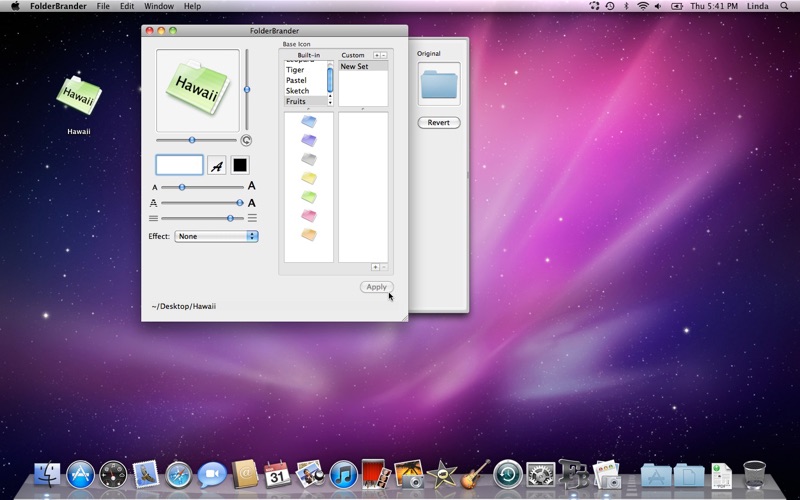This screenshot has width=800, height=500.
Task: Expand the Effect dropdown menu
Action: click(216, 236)
